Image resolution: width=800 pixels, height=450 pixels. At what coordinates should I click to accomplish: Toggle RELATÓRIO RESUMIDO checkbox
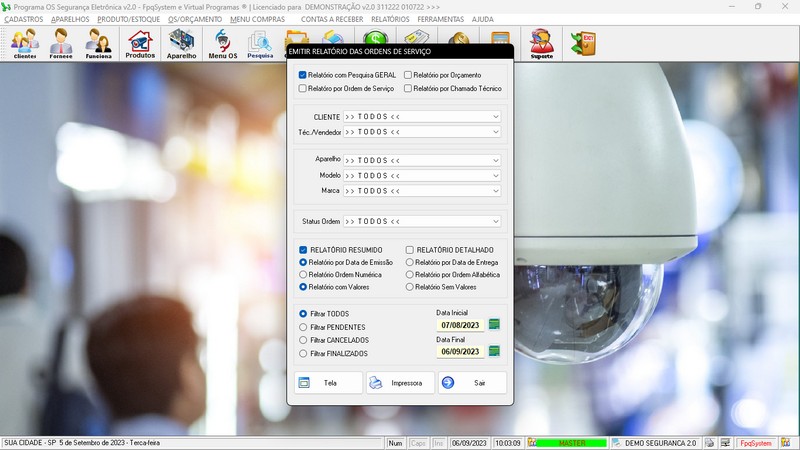(x=303, y=250)
